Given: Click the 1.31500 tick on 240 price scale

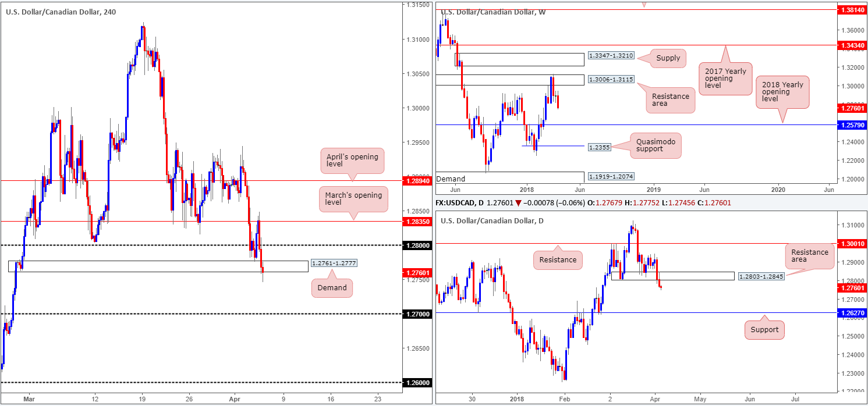Looking at the screenshot, I should [418, 5].
